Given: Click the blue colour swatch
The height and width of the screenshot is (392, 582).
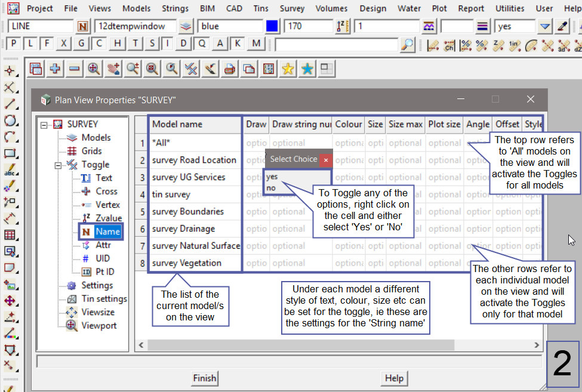Looking at the screenshot, I should pyautogui.click(x=272, y=26).
